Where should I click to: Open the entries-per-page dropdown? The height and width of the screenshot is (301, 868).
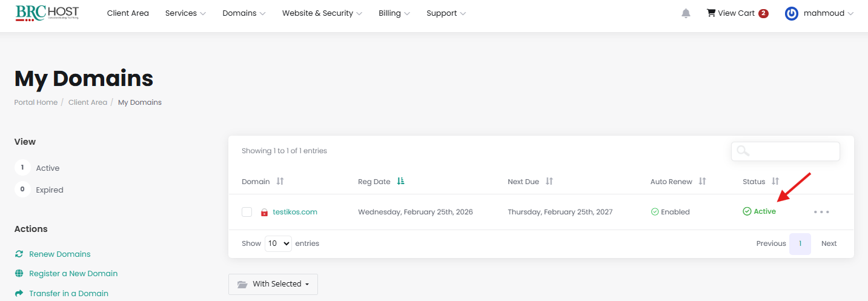click(x=279, y=243)
